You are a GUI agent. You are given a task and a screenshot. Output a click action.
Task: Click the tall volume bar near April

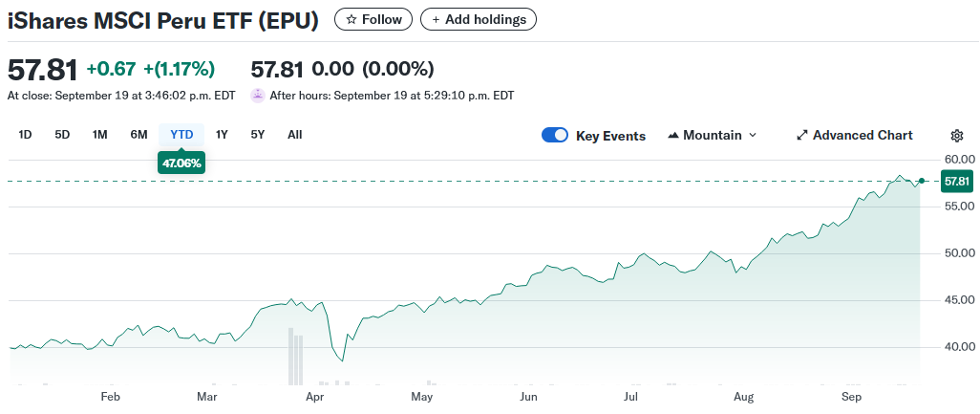[290, 356]
